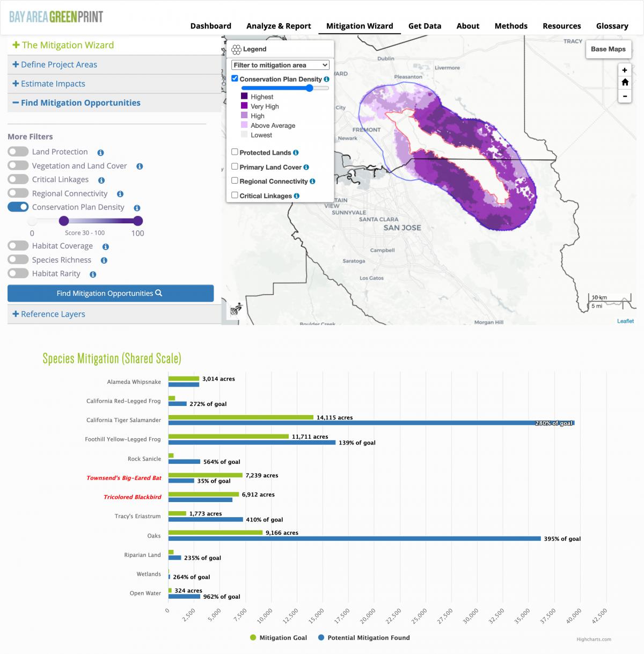Open info icon beside Protected Lands
Viewport: 644px width, 654px height.
(296, 153)
